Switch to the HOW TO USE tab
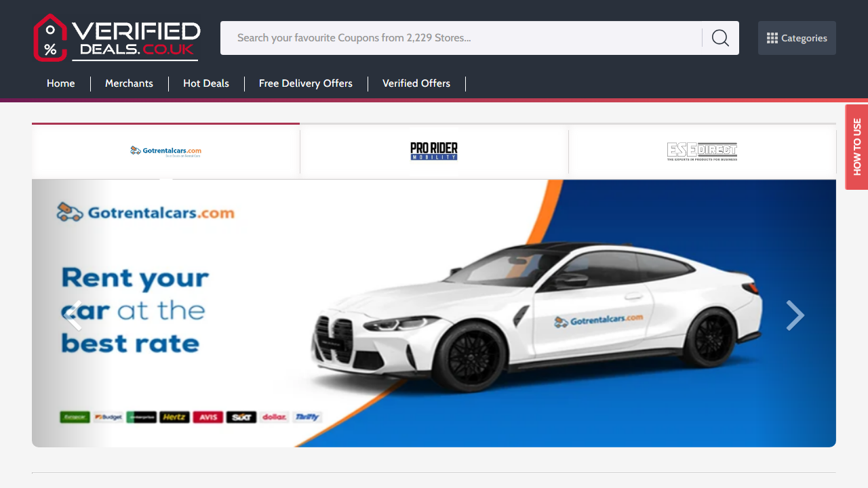The image size is (868, 488). 857,147
